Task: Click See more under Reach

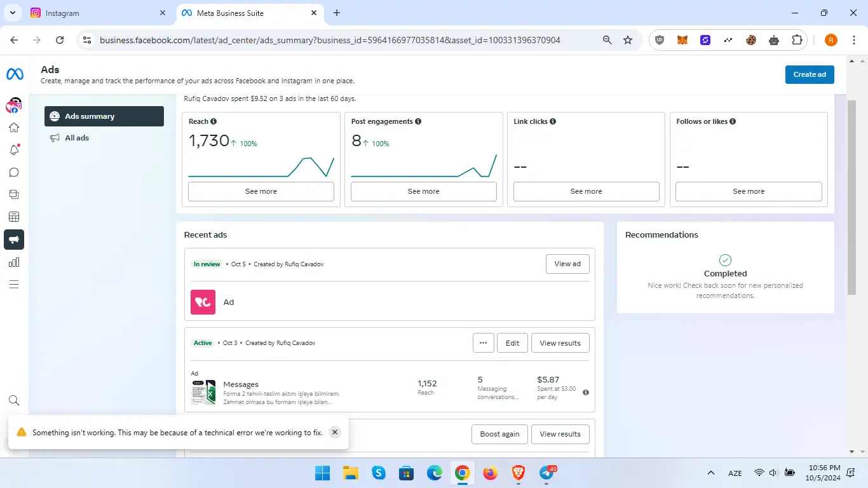Action: click(x=261, y=191)
